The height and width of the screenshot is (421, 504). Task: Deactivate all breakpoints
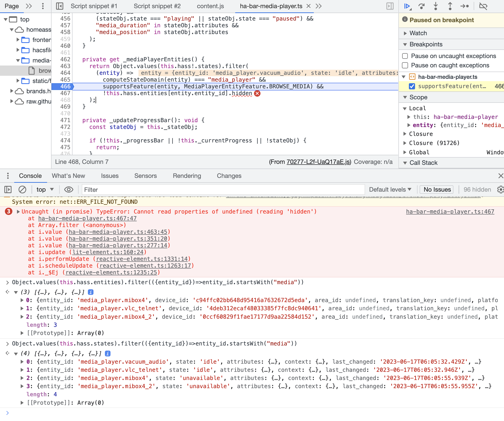click(483, 7)
